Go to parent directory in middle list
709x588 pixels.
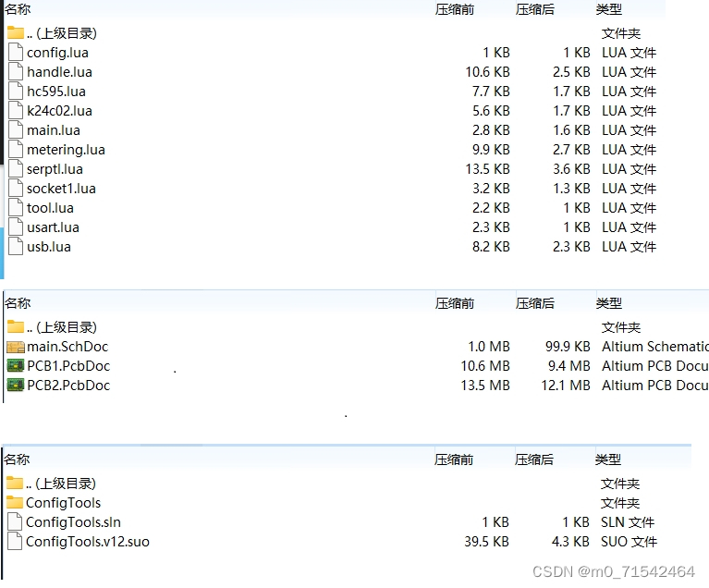pos(62,327)
